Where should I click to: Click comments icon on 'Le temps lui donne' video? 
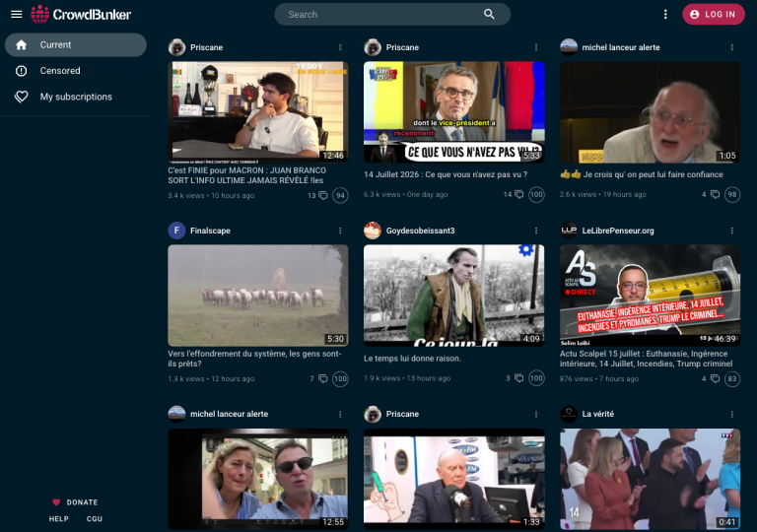pos(519,378)
